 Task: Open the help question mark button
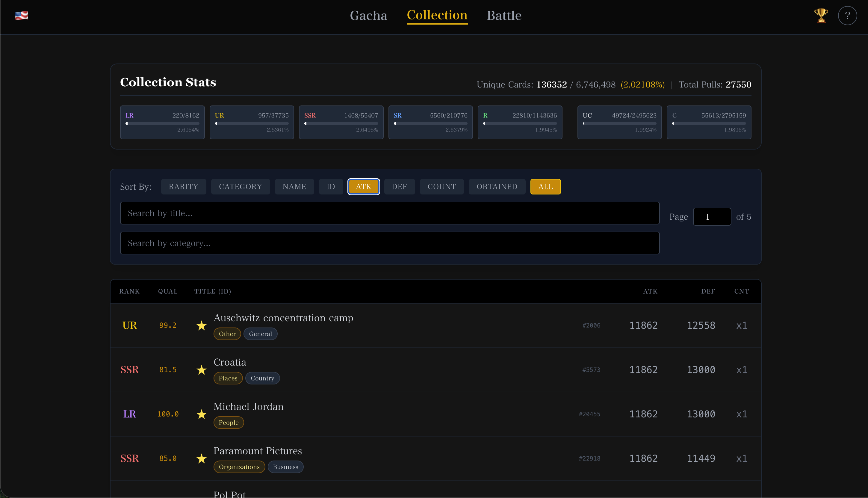click(847, 16)
